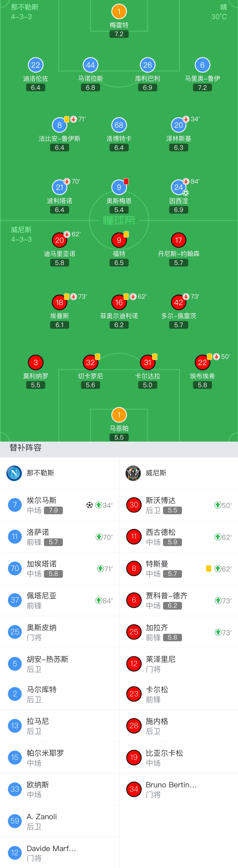Tap 福特 number 9 red icon
238x868 pixels.
click(119, 240)
